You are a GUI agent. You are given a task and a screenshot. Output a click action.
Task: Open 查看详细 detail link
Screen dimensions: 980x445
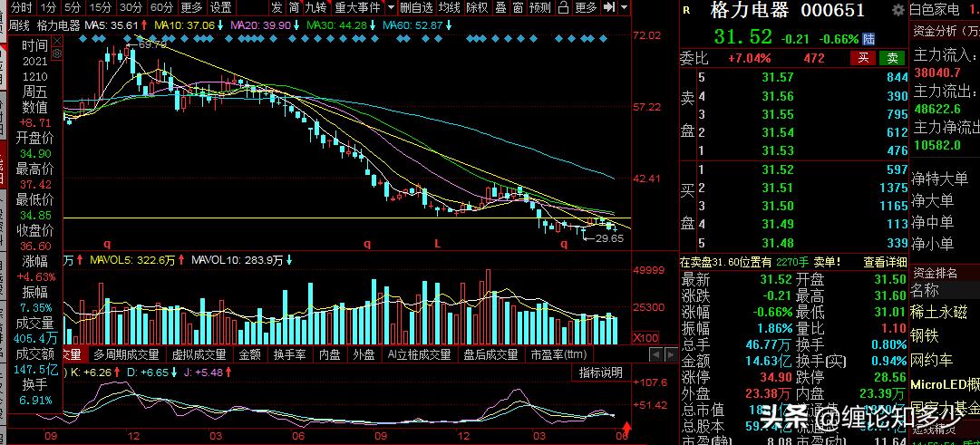tap(885, 263)
